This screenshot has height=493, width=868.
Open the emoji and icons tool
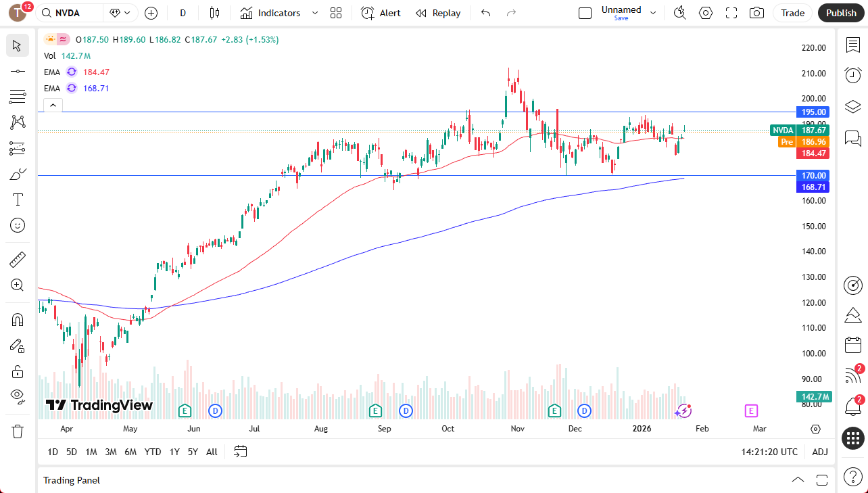tap(18, 225)
